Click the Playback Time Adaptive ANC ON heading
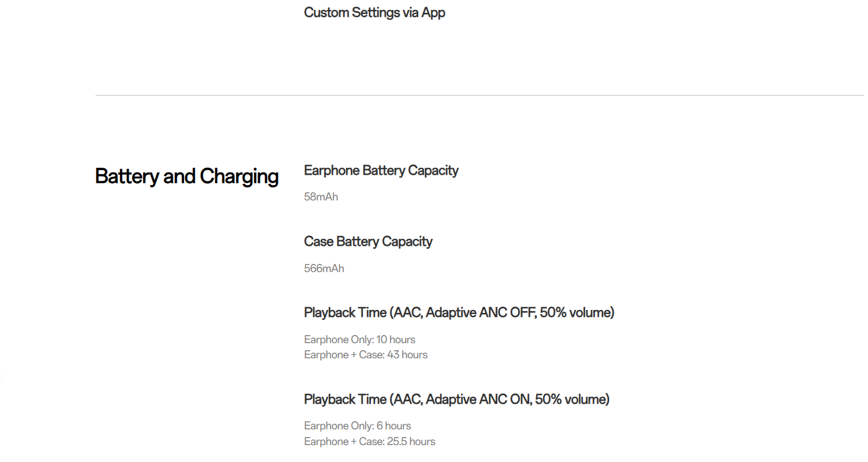 pos(456,399)
